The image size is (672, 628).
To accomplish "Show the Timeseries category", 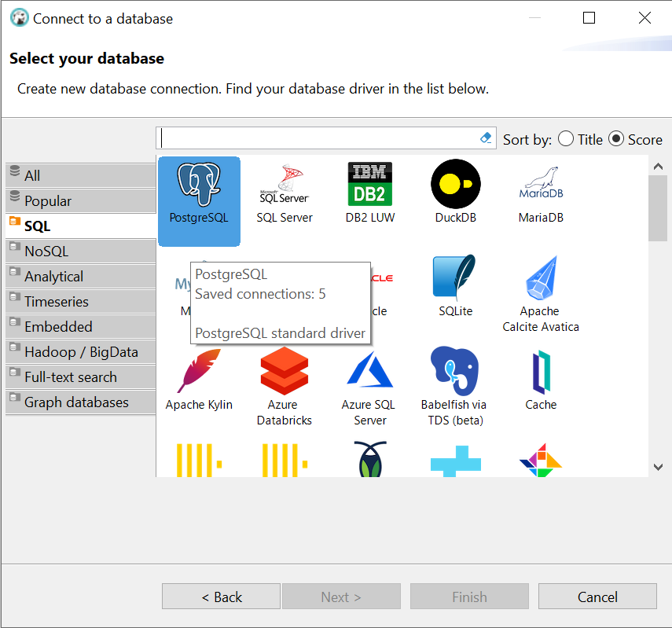I will 81,301.
